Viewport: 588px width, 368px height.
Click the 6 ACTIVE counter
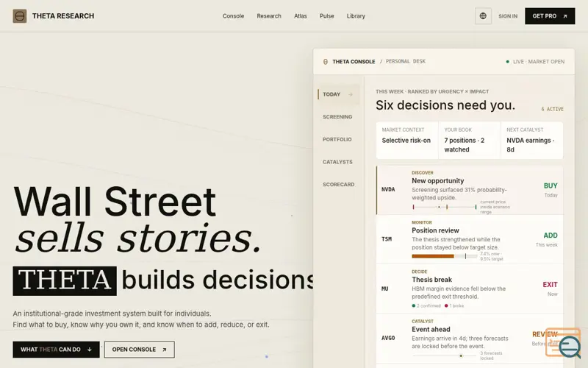tap(552, 109)
